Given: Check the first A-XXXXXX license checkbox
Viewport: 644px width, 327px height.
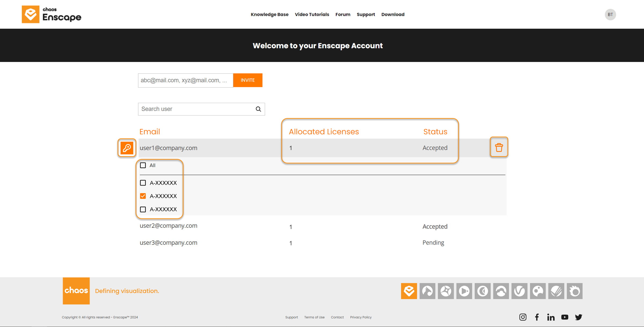Looking at the screenshot, I should 143,183.
